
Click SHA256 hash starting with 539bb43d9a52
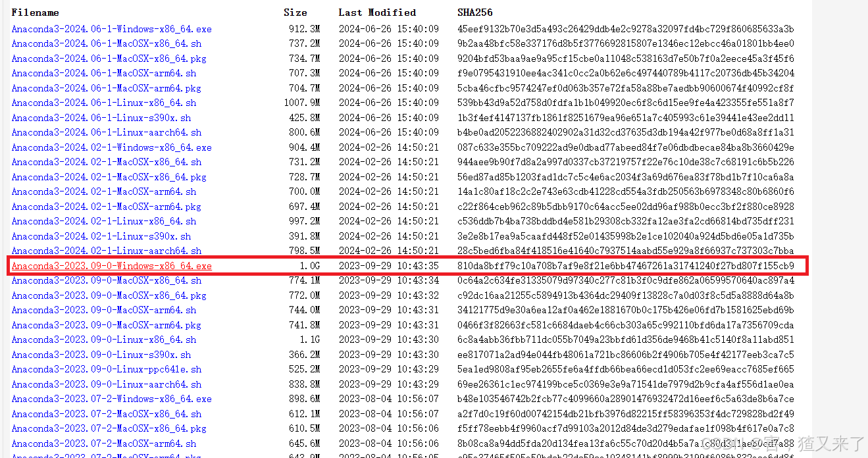click(x=626, y=103)
